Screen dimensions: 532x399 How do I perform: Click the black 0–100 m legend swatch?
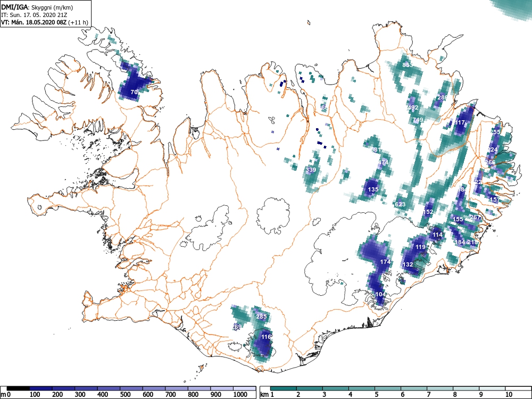click(x=18, y=388)
